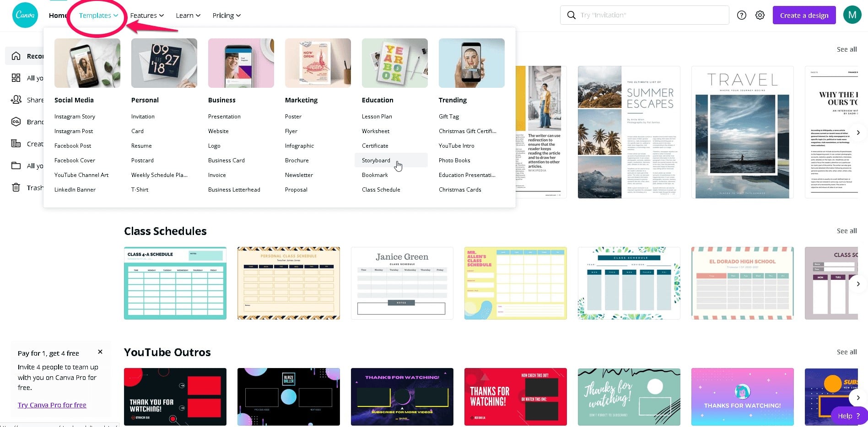The image size is (868, 427).
Task: Choose Christmas Gift Certificate entry
Action: (468, 131)
